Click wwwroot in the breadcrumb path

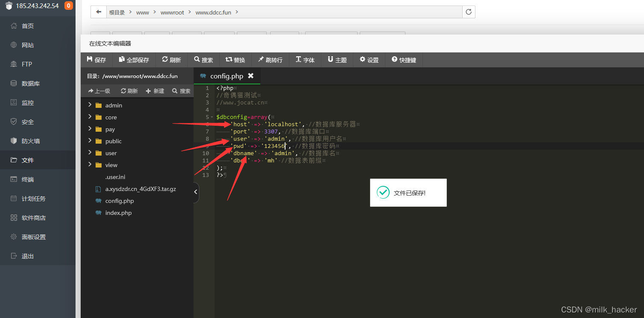point(172,12)
